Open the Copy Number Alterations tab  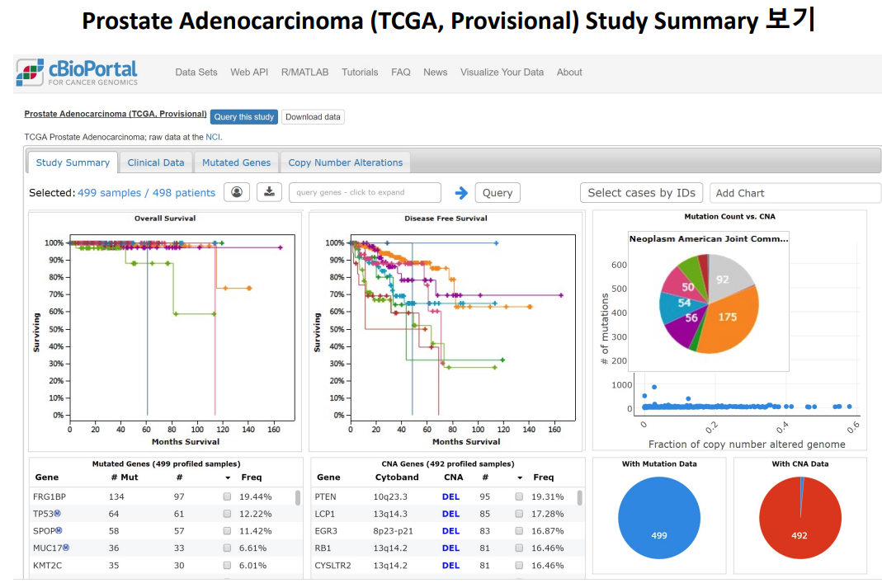pos(345,162)
